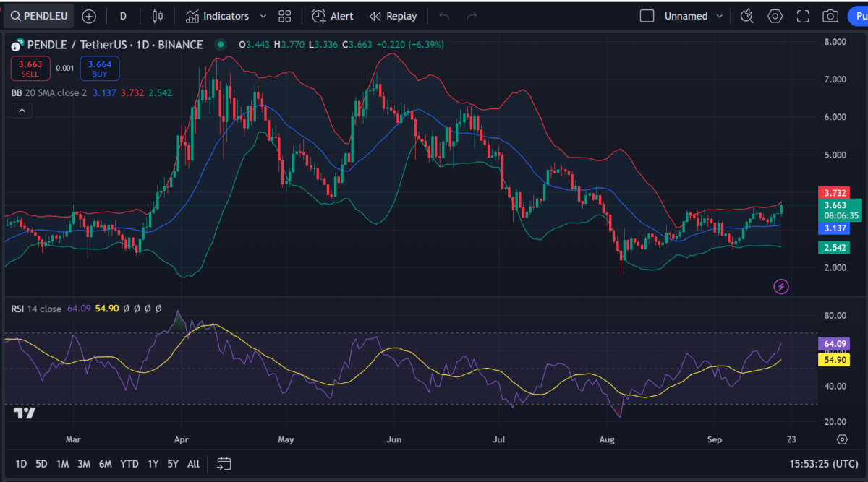Start bar Replay mode
Image resolution: width=868 pixels, height=482 pixels.
coord(393,16)
